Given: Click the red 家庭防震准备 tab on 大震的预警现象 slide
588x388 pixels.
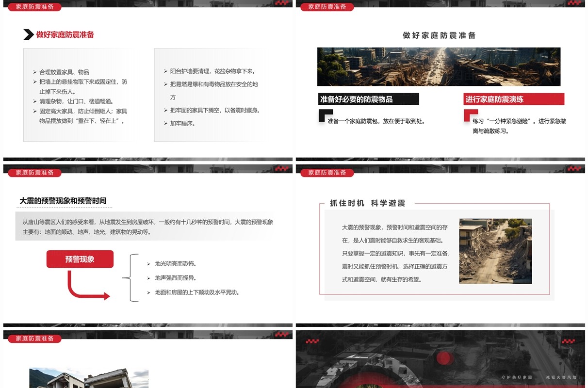Looking at the screenshot, I should [34, 173].
